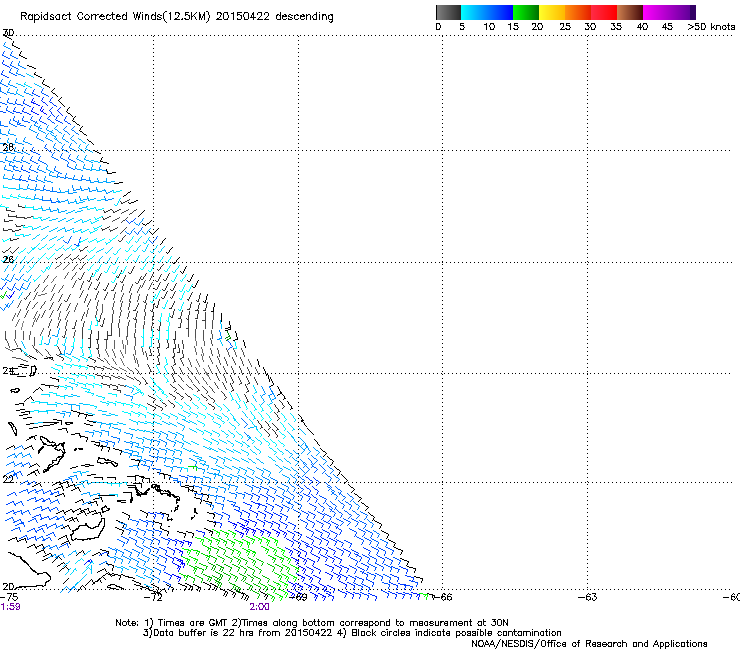Click the purple '2:00' time stamp
The width and height of the screenshot is (740, 650).
(x=260, y=607)
